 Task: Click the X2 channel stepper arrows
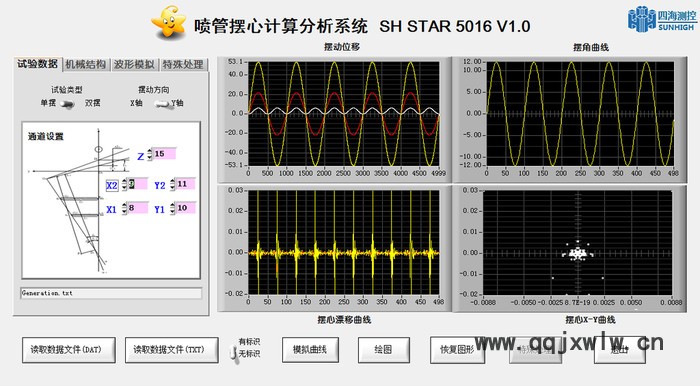coord(125,185)
